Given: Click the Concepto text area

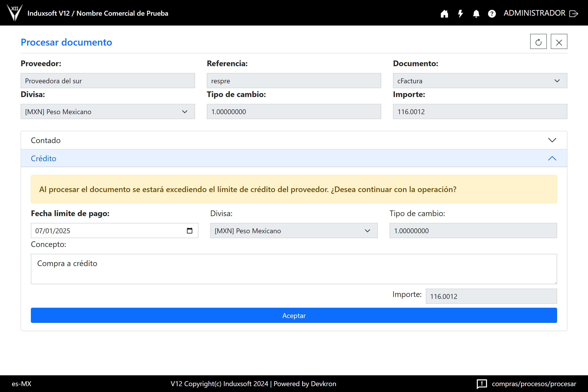Looking at the screenshot, I should (x=294, y=269).
